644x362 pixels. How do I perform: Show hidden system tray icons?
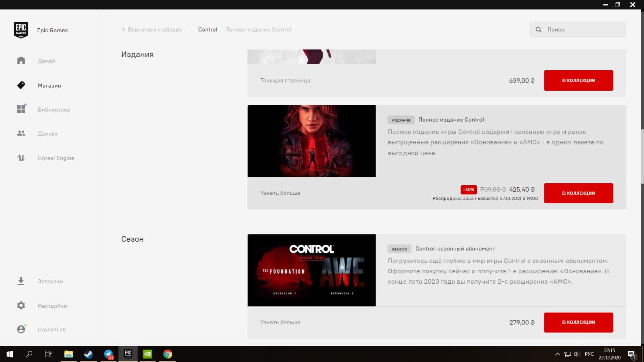pos(557,354)
